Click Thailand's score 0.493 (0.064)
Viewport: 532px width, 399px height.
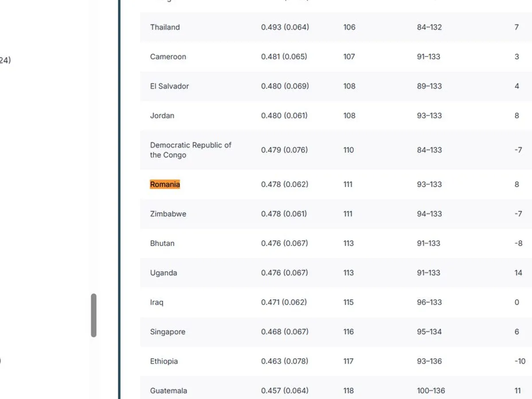click(285, 27)
